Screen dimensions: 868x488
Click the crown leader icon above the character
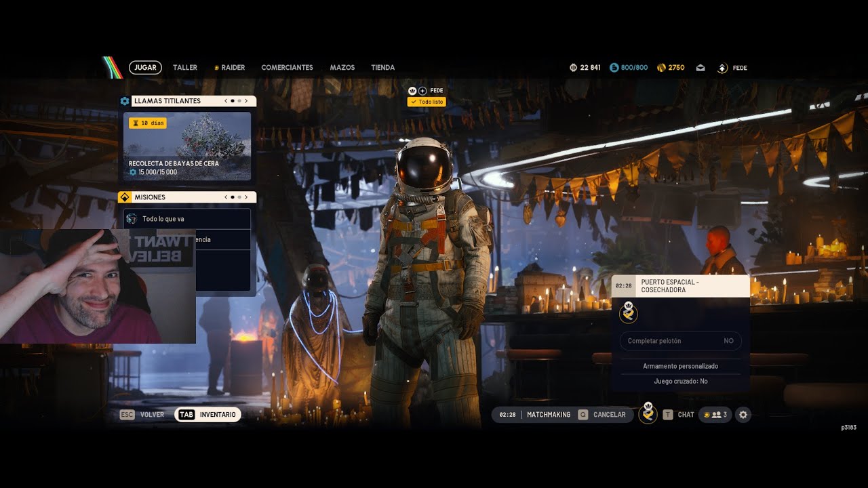412,90
